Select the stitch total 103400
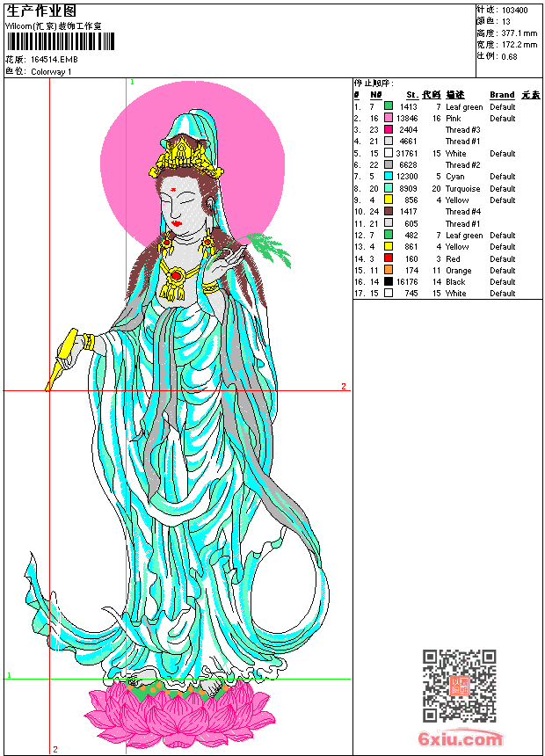The height and width of the screenshot is (756, 545). (x=514, y=11)
